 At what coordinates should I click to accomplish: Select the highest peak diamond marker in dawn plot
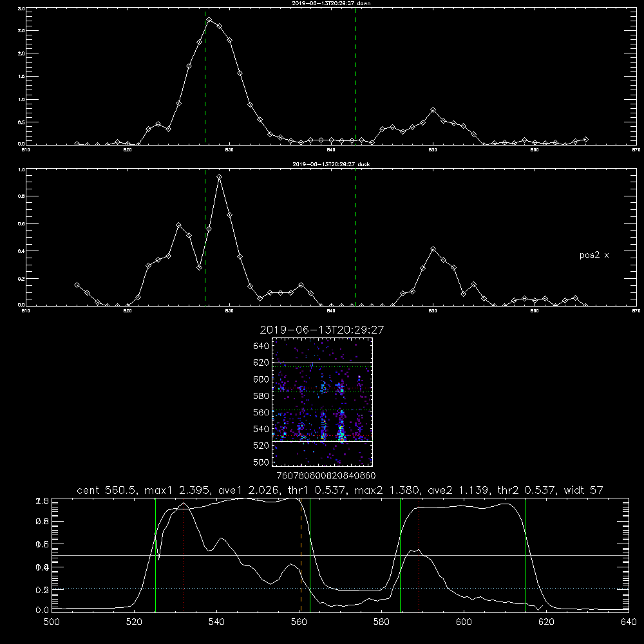point(209,19)
